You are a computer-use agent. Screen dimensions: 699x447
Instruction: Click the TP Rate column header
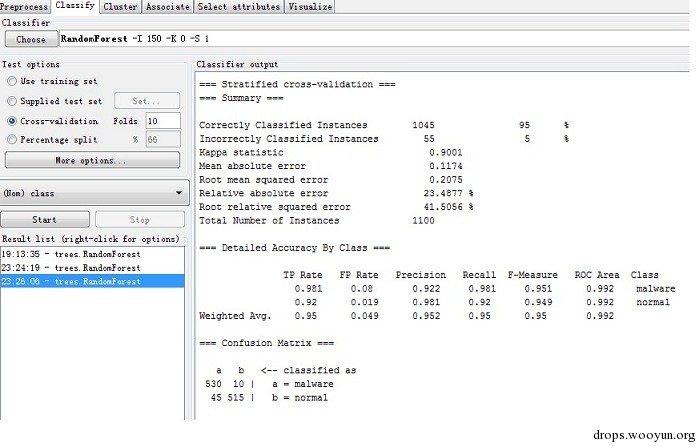(x=303, y=275)
